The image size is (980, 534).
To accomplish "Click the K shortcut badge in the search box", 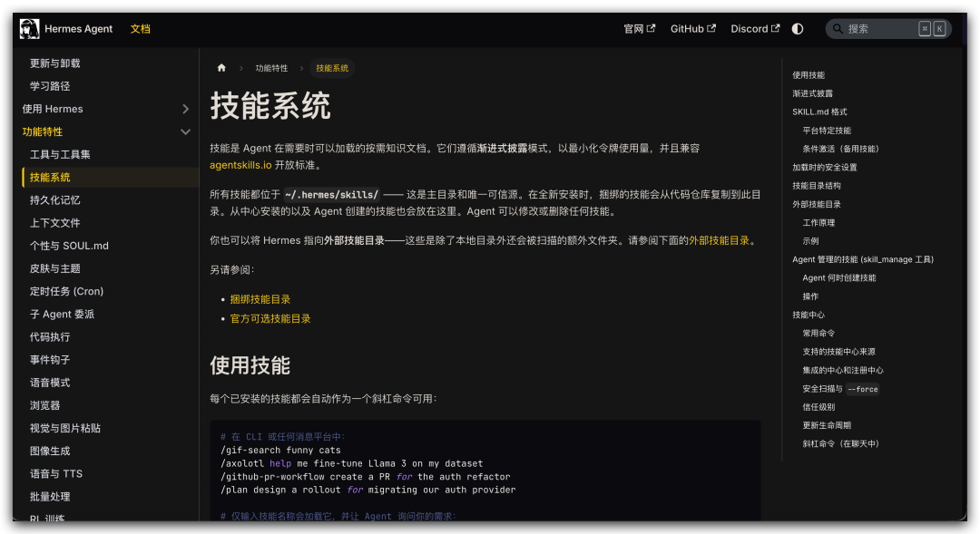I will point(939,28).
